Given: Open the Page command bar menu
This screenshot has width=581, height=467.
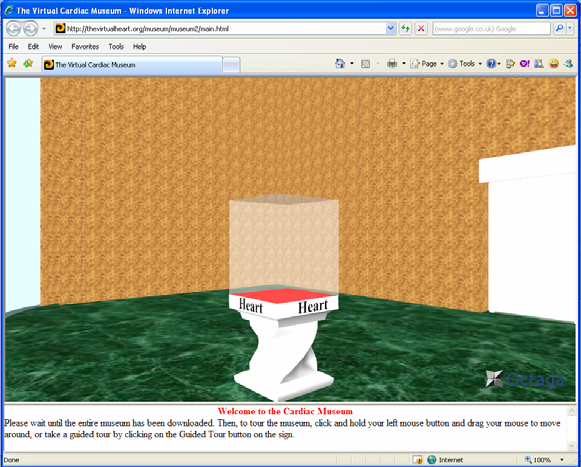Looking at the screenshot, I should (x=427, y=64).
